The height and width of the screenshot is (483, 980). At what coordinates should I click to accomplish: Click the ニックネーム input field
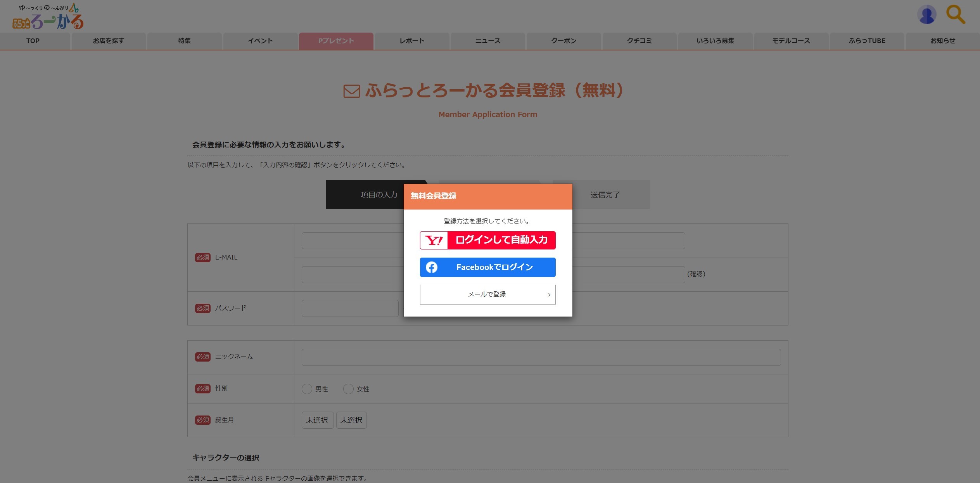(x=541, y=357)
